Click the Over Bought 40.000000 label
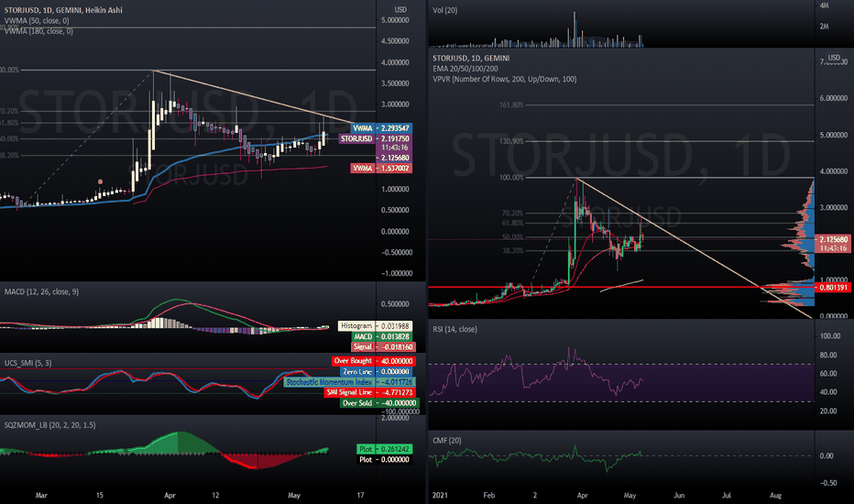This screenshot has width=854, height=504. [x=374, y=361]
